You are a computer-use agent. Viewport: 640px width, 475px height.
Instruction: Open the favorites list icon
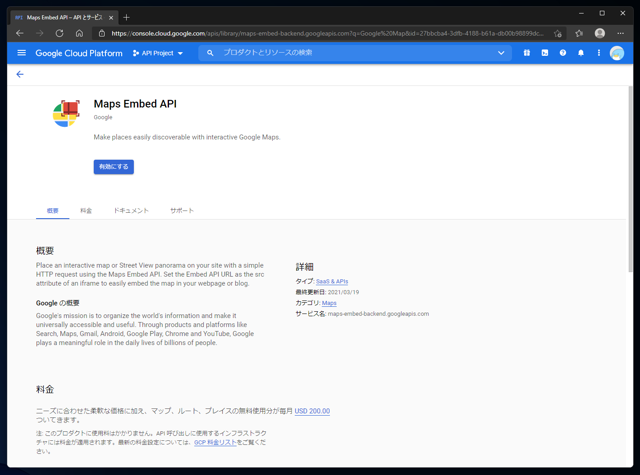(579, 33)
